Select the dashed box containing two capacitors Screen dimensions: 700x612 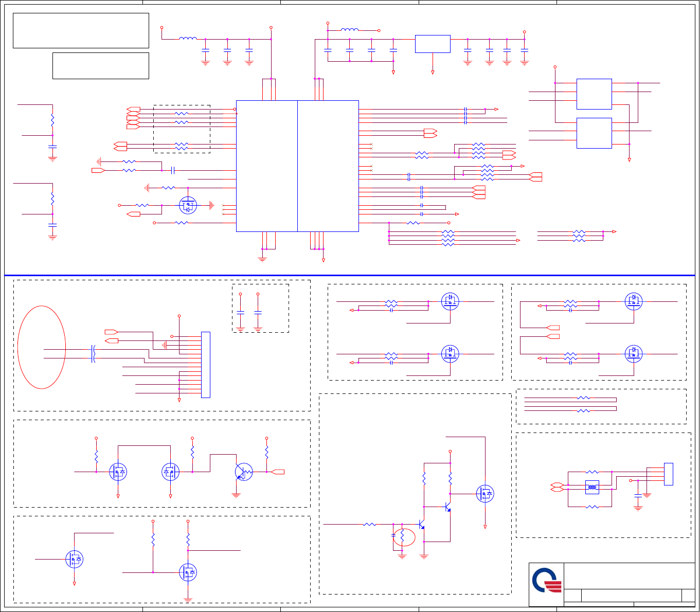coord(260,308)
